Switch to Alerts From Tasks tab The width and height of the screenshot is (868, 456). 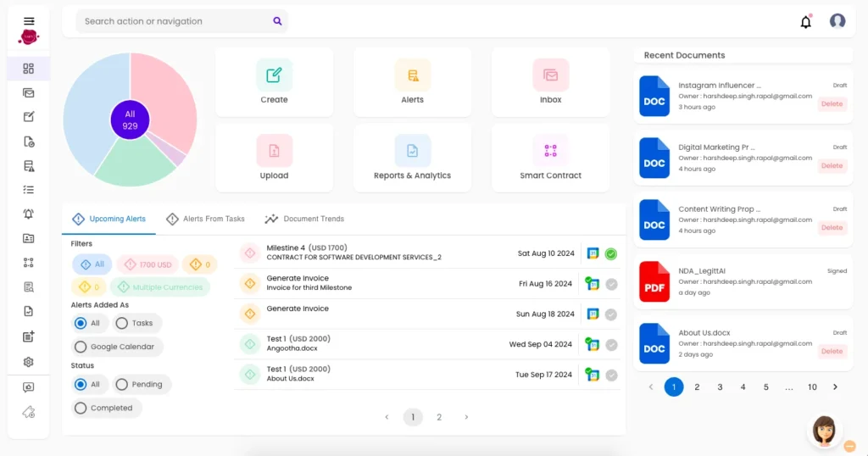(x=205, y=219)
